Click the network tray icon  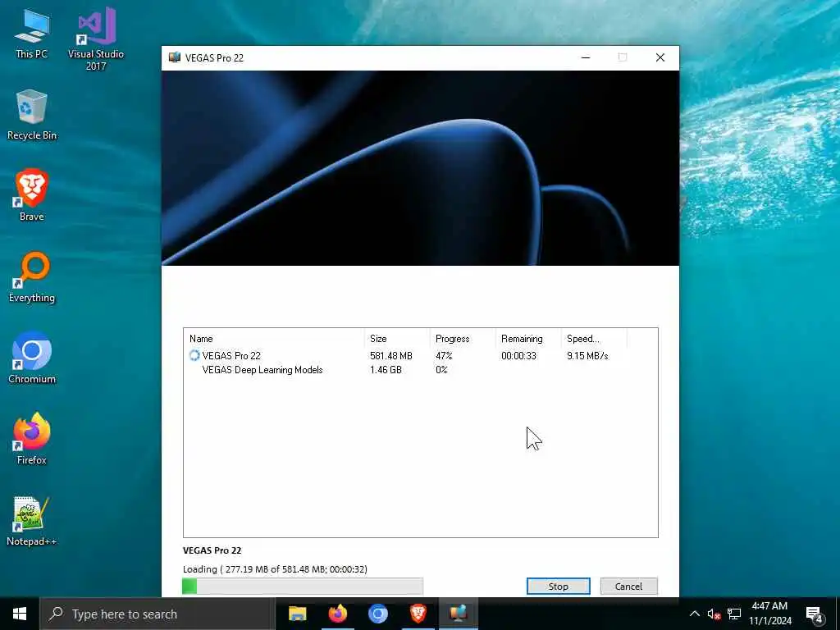[734, 614]
